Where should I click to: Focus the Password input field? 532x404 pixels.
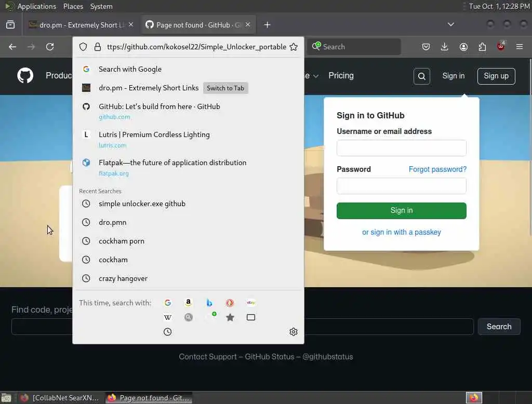[x=402, y=186]
